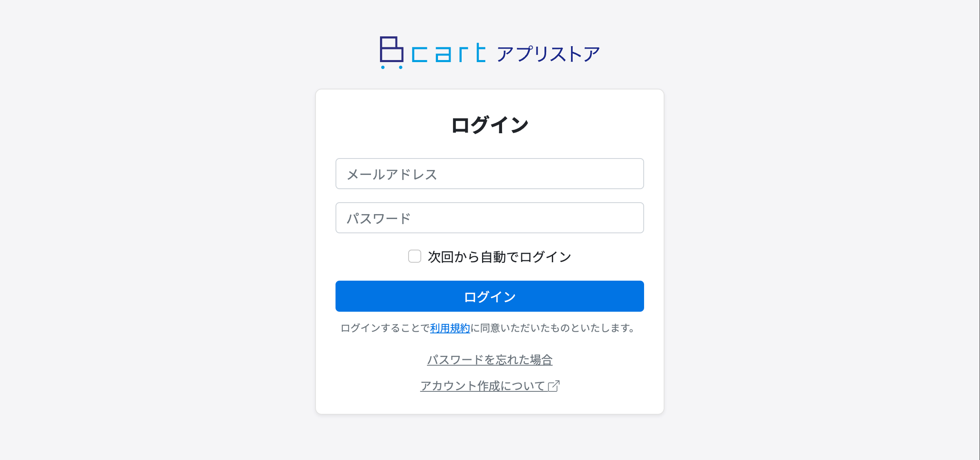Toggle the automatic login checkbox

(415, 257)
